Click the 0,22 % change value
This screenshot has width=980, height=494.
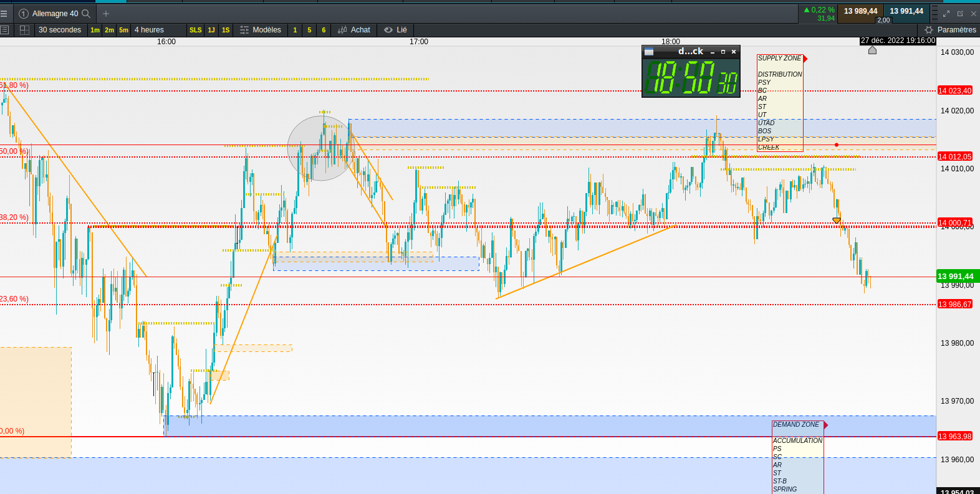pyautogui.click(x=819, y=10)
